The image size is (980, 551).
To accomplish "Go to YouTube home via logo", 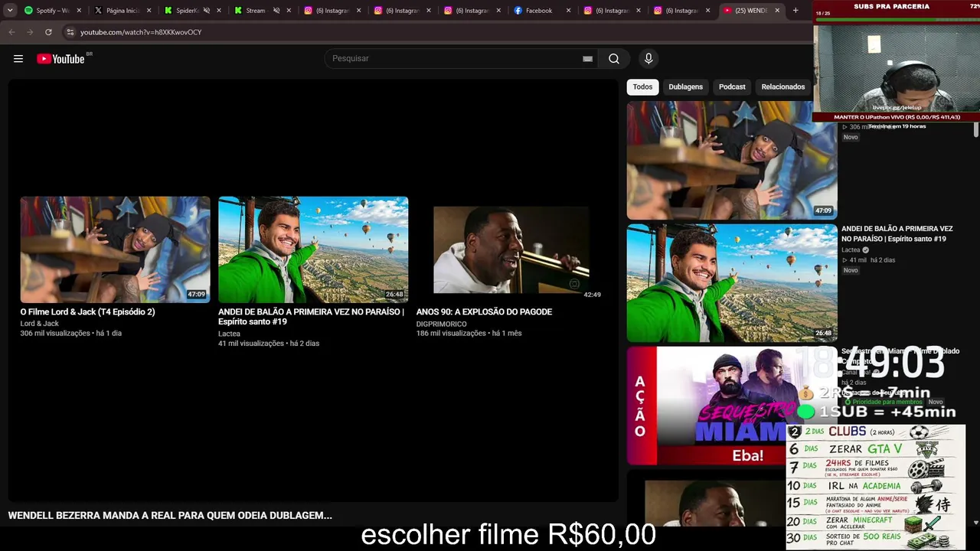I will pyautogui.click(x=60, y=59).
